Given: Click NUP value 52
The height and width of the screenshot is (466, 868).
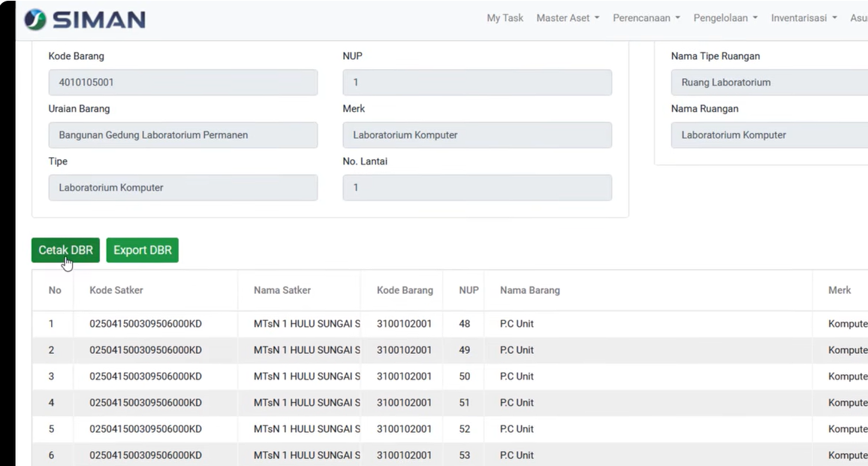Looking at the screenshot, I should pos(465,429).
